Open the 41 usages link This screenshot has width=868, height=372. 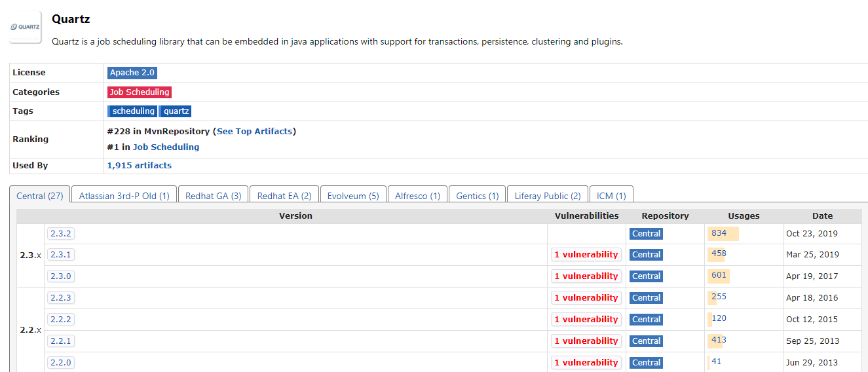(716, 362)
